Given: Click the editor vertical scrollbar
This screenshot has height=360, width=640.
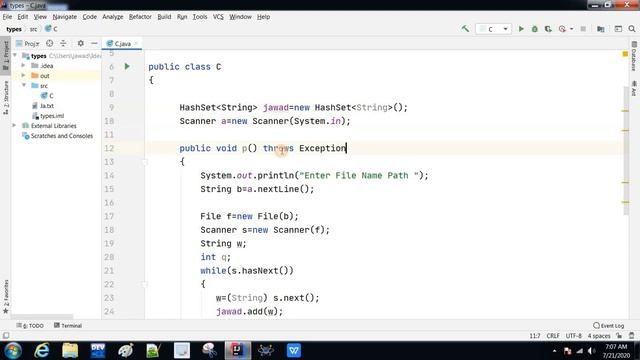Looking at the screenshot, I should [627, 151].
